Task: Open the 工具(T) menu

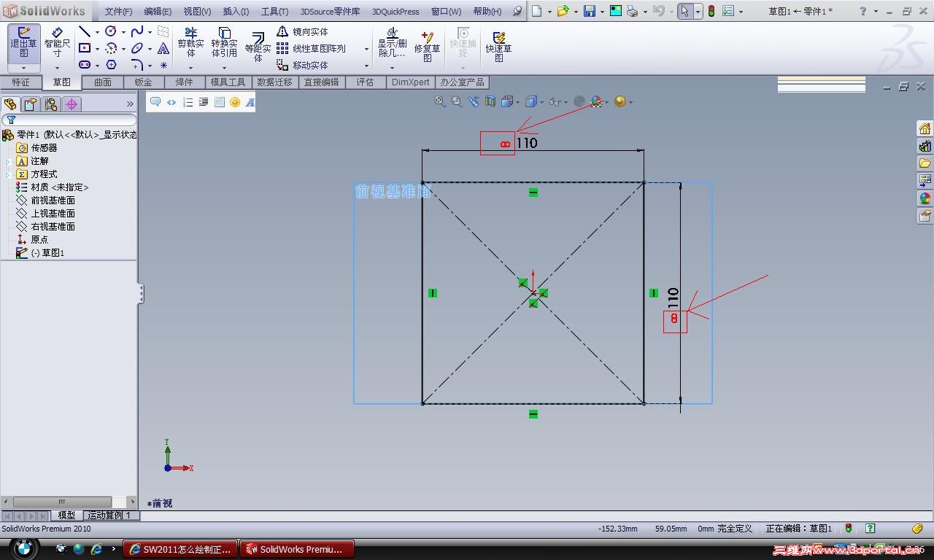Action: tap(274, 12)
